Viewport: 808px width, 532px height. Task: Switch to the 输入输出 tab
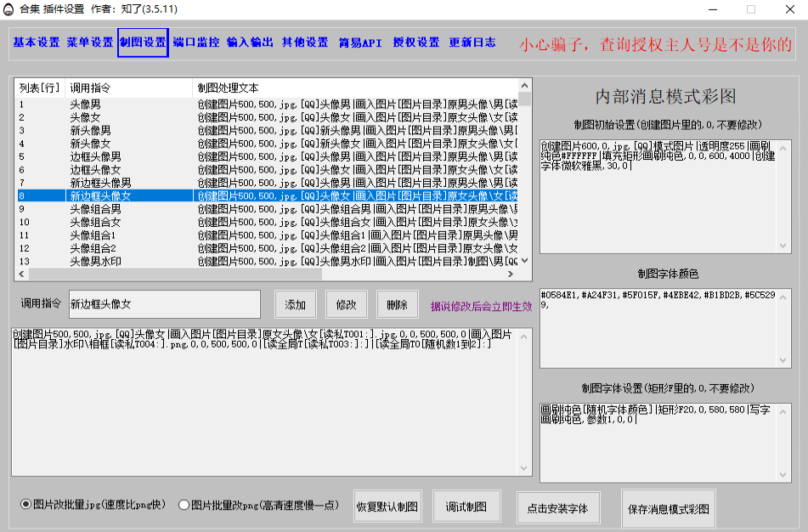click(250, 42)
